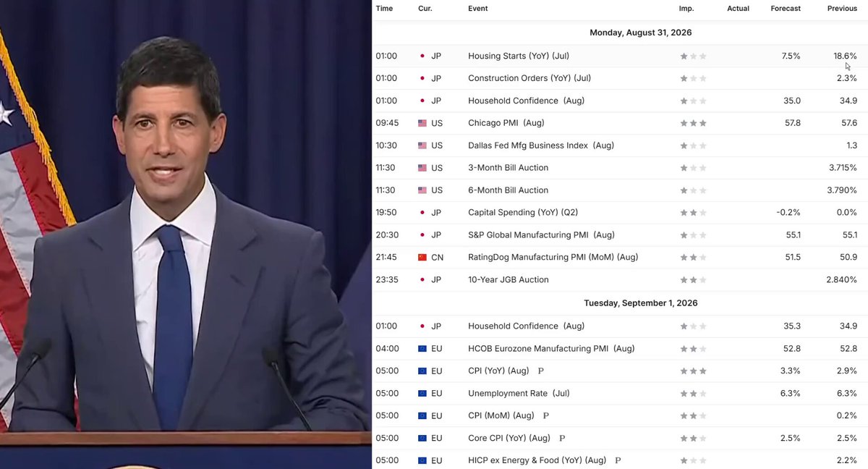Click the press conference video thumbnail

(185, 234)
